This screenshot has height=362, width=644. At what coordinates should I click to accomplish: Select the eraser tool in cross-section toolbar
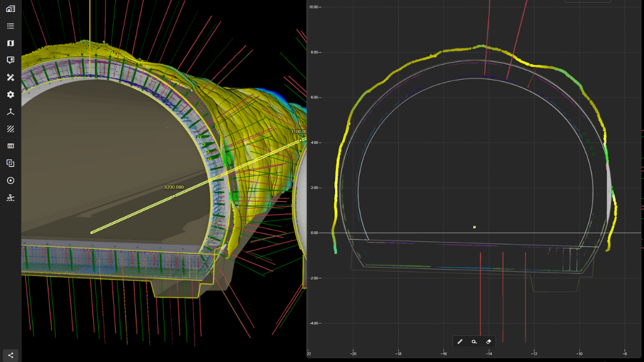click(x=489, y=341)
